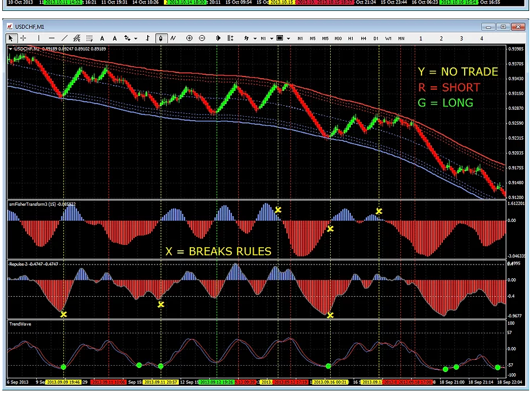Image resolution: width=532 pixels, height=395 pixels.
Task: Open the arrows objects dropdown
Action: [x=136, y=39]
